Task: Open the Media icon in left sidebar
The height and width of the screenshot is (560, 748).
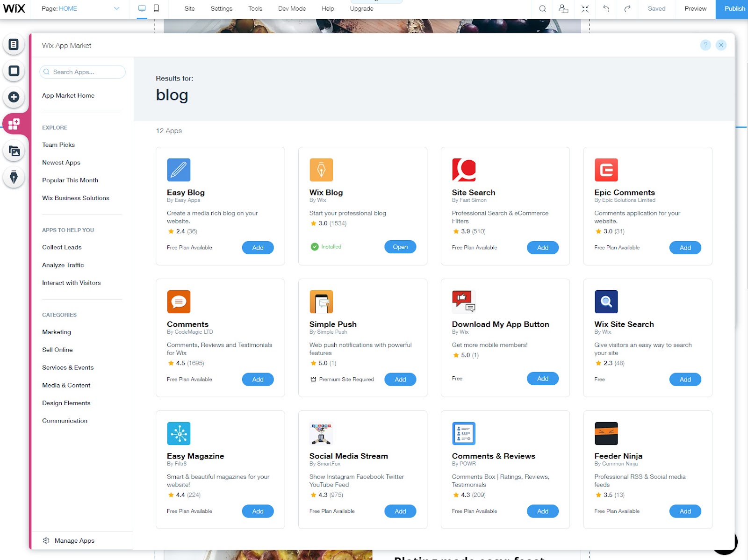Action: (14, 151)
